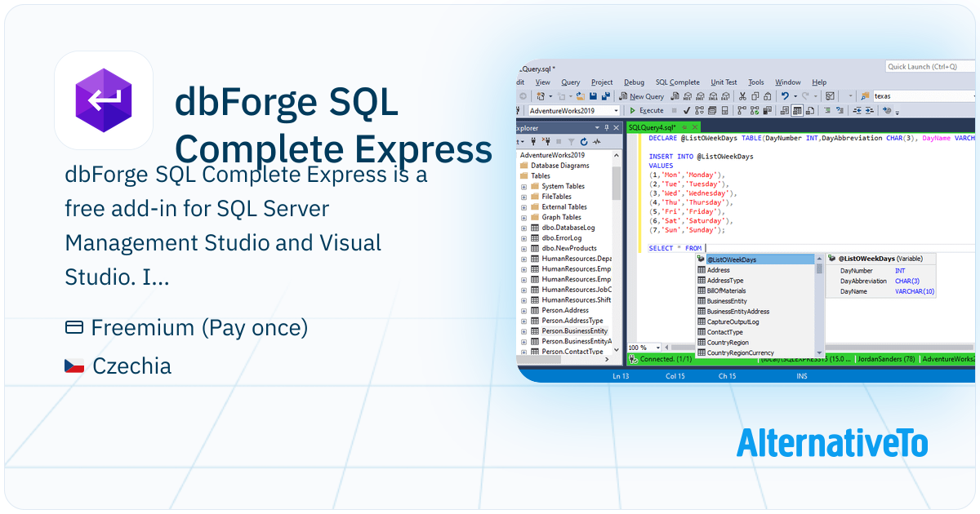Click the Cancel Executing Query stop icon
Screen dimensions: 980x514
(674, 110)
